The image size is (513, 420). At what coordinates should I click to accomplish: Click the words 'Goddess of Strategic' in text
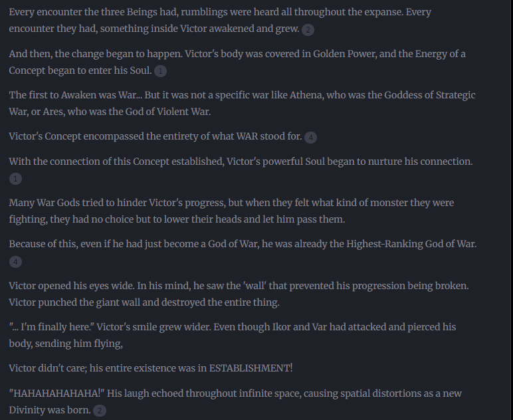coord(429,95)
